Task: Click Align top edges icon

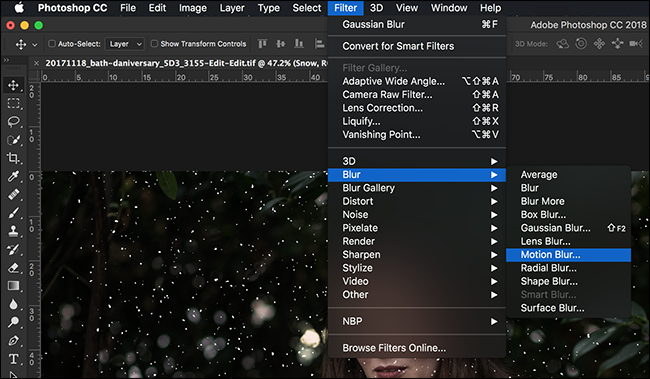Action: click(262, 44)
